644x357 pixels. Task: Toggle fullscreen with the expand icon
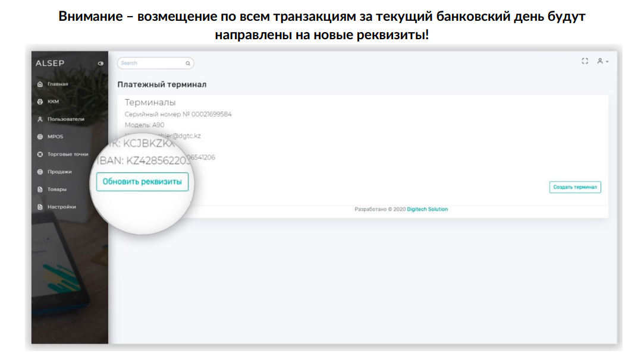coord(585,61)
